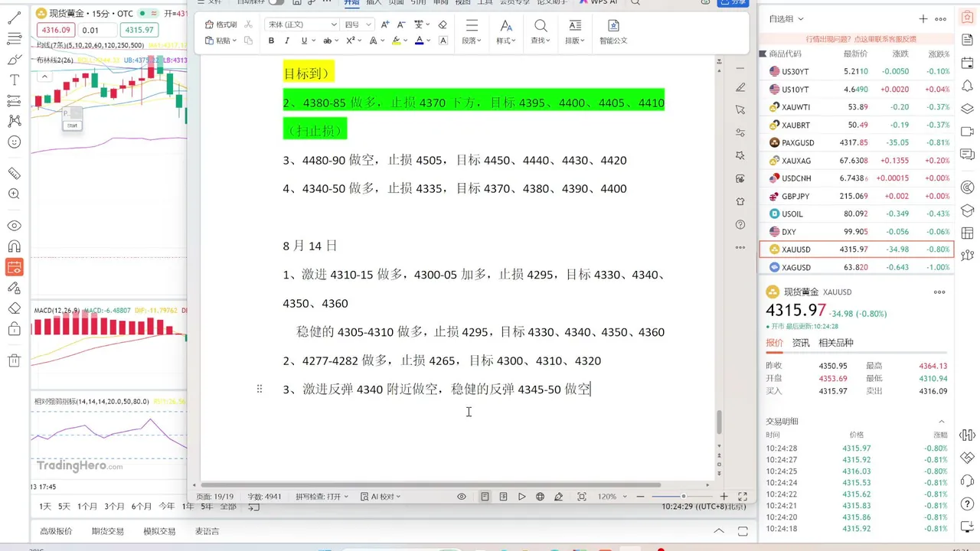Toggle the eye protection mode icon
980x551 pixels.
(462, 497)
